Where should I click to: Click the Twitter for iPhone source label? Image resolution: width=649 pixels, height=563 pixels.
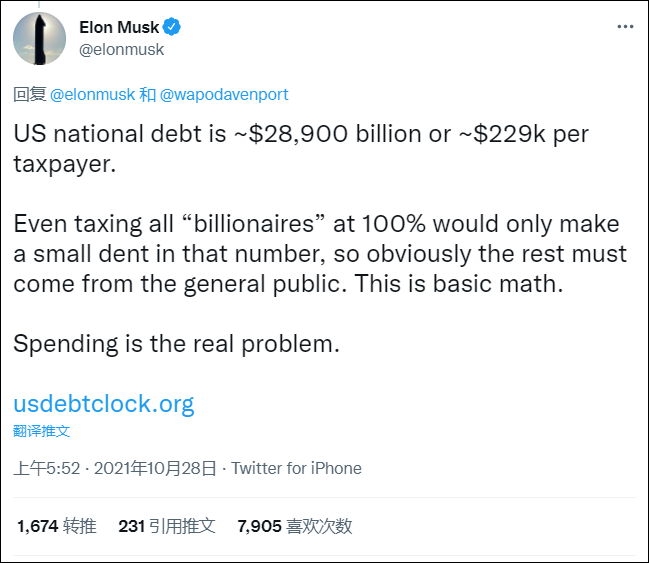click(296, 468)
